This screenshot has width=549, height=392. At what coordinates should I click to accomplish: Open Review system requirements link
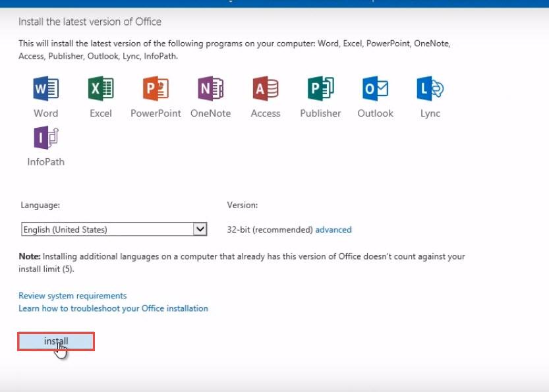pyautogui.click(x=72, y=296)
